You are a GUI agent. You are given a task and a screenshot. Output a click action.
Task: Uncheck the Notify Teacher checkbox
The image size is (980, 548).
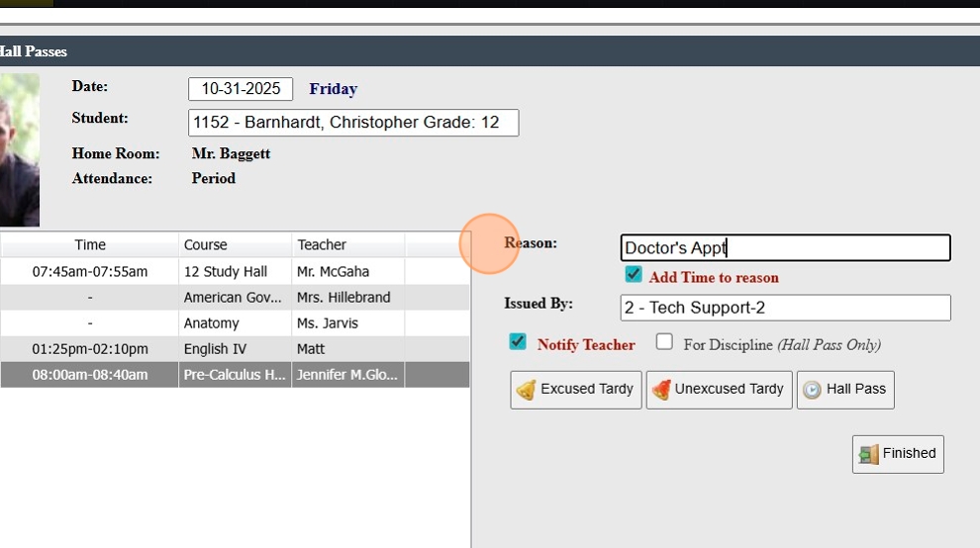tap(518, 342)
